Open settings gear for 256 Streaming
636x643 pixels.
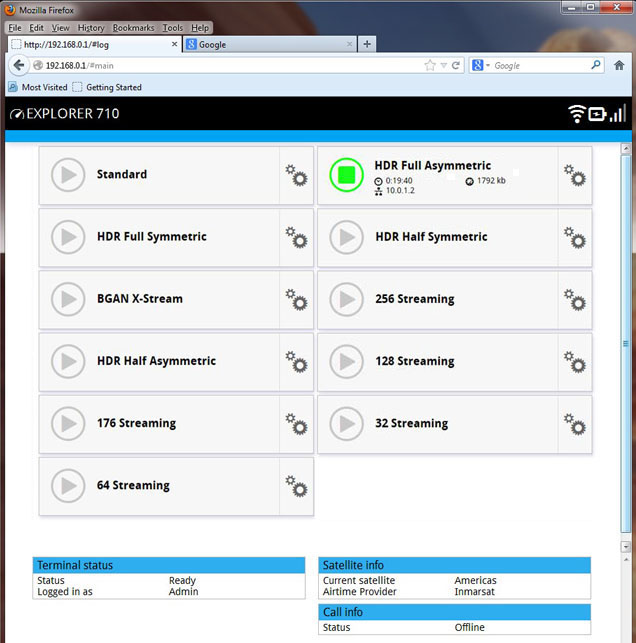point(574,300)
